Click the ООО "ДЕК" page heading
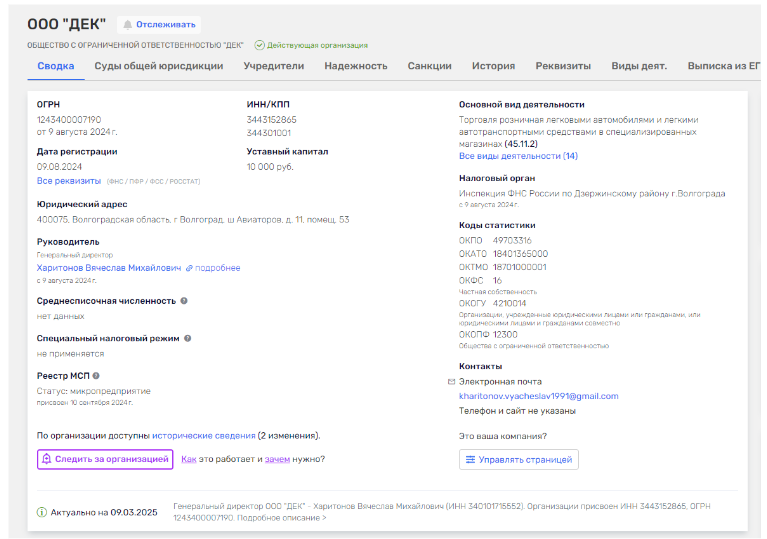 coord(67,24)
